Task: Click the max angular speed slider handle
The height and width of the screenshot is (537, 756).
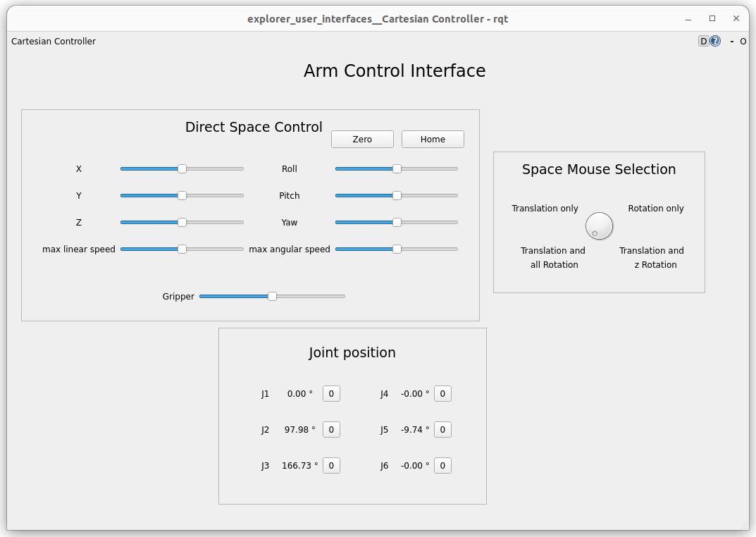Action: (x=397, y=249)
